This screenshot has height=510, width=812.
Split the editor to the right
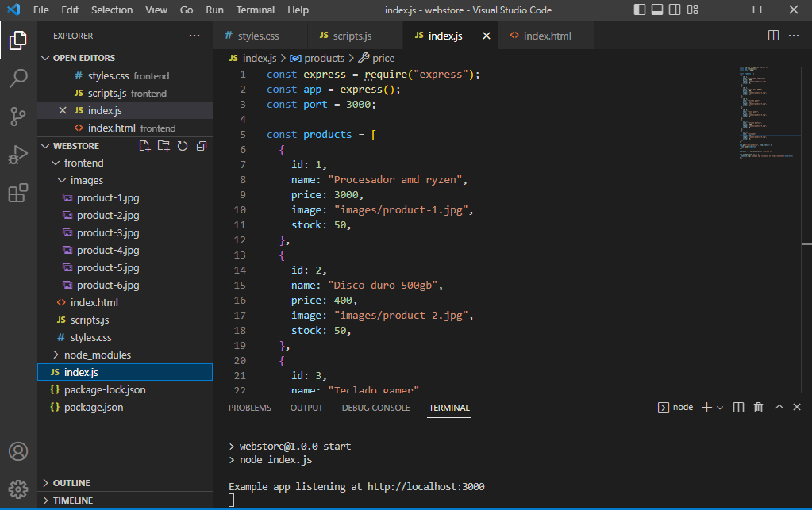pos(773,36)
